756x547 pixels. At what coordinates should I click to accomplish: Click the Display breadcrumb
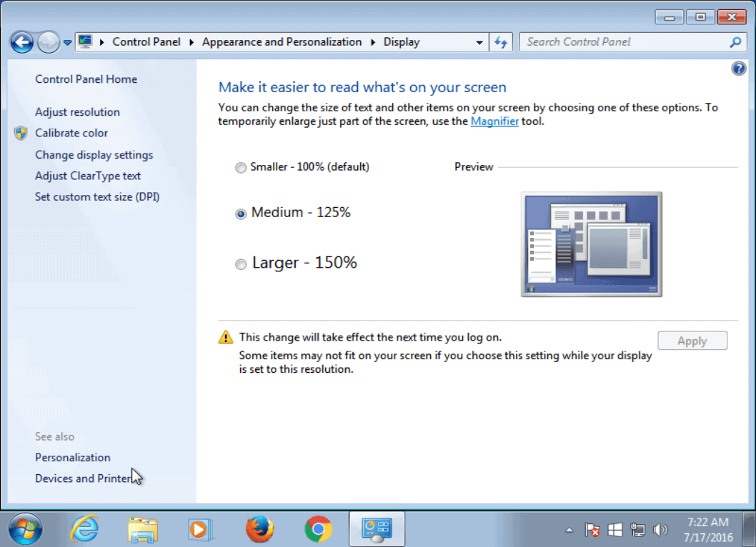pyautogui.click(x=402, y=42)
